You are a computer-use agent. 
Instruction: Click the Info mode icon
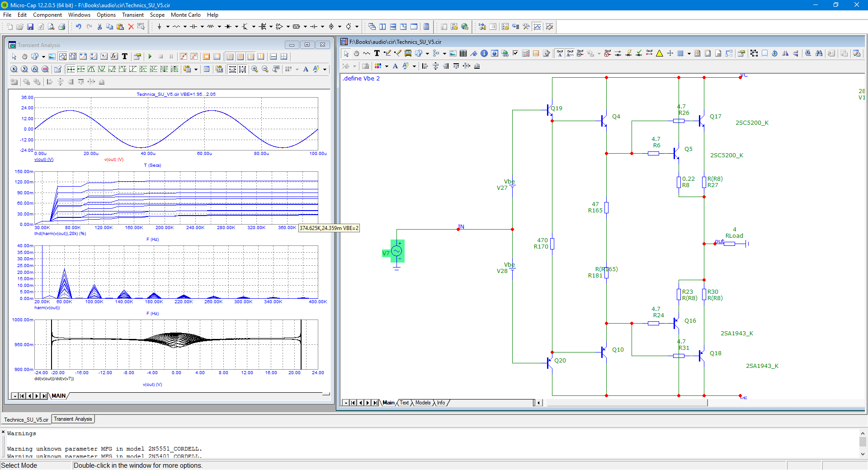(x=484, y=53)
